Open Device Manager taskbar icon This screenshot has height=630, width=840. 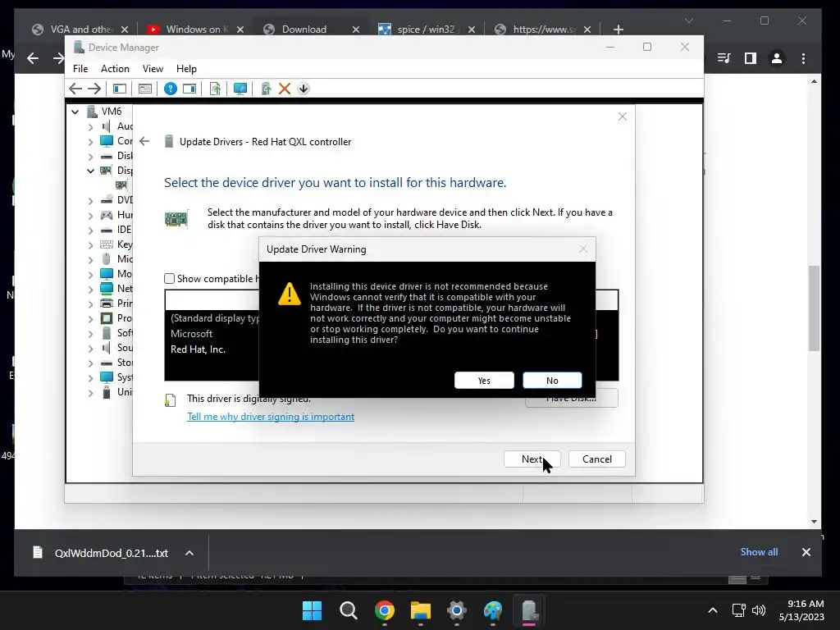point(529,610)
